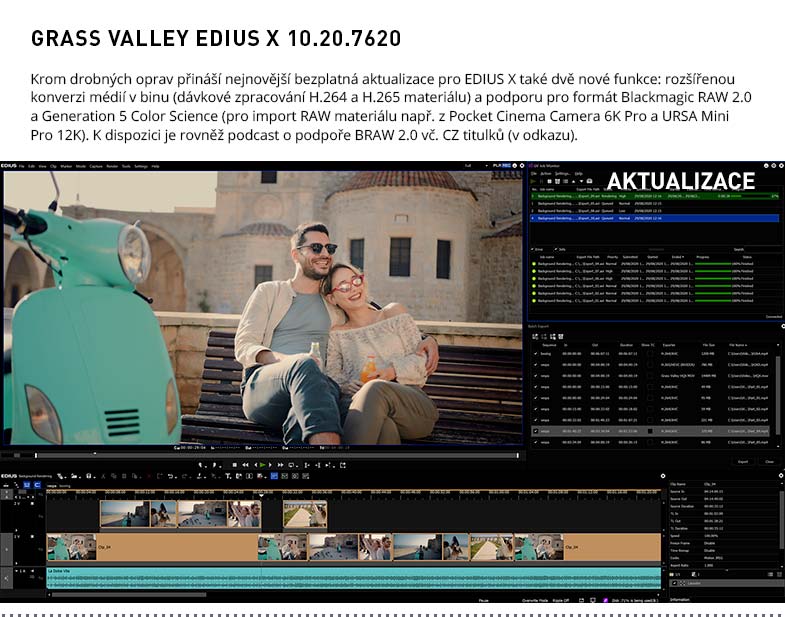Select the first clip thumbnail on 2V track
Screen dimensions: 785x617
[125, 514]
